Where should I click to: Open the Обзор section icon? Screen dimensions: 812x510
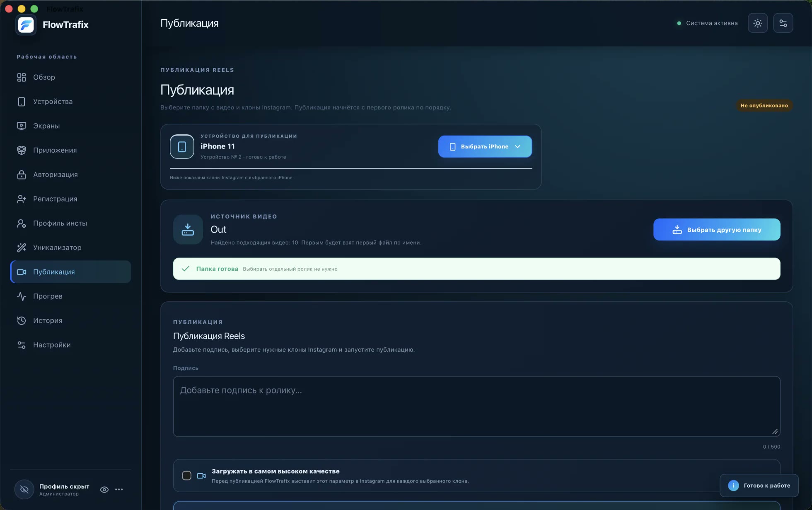[22, 78]
